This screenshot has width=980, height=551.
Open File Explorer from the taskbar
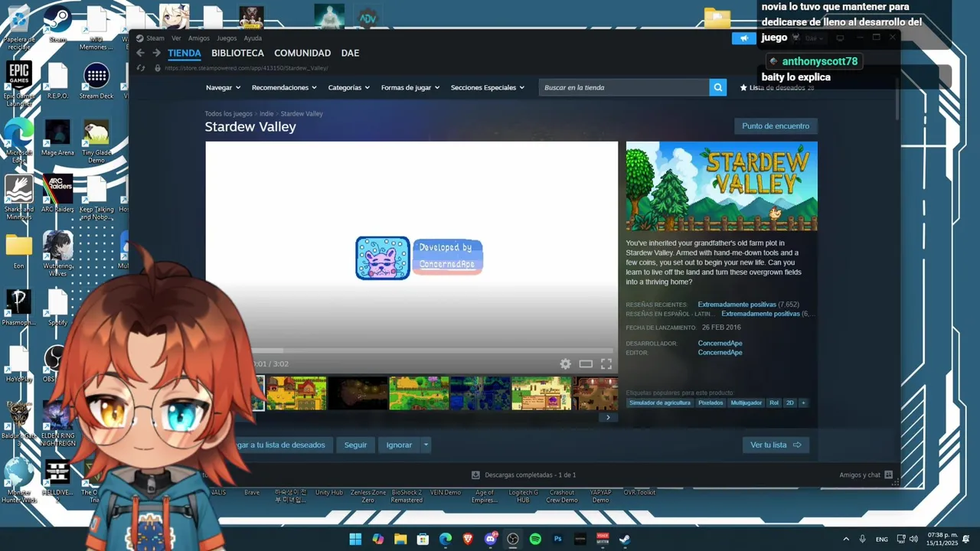400,539
